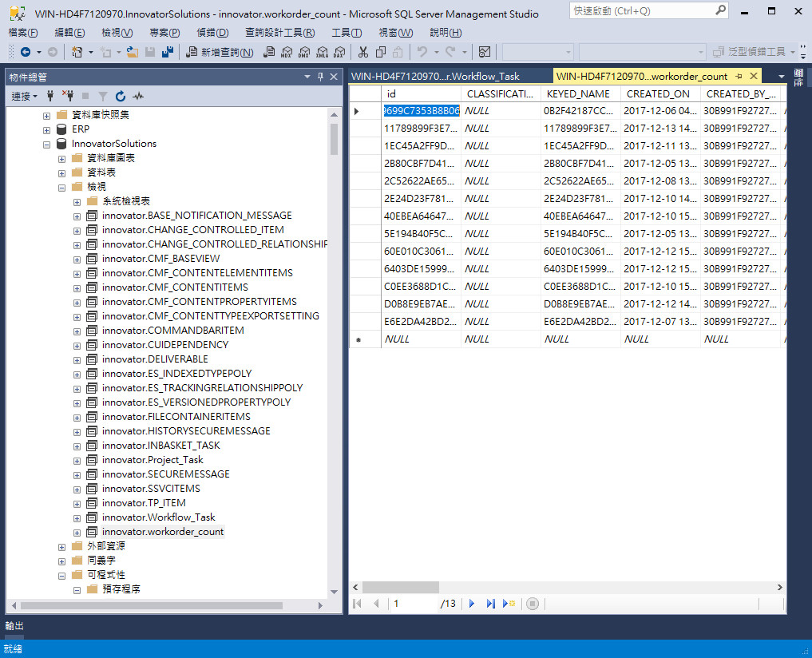Open the 編輯(E) menu
Image resolution: width=812 pixels, height=658 pixels.
(70, 33)
